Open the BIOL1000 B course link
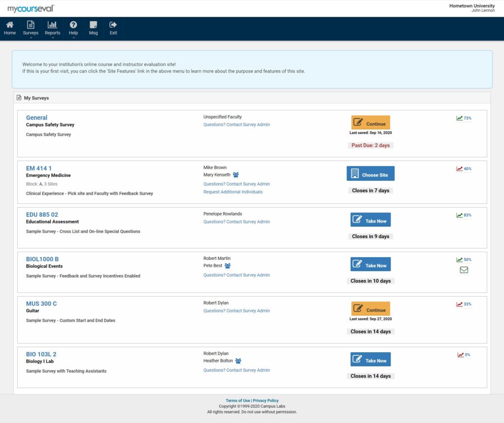504x423 pixels. (x=42, y=259)
